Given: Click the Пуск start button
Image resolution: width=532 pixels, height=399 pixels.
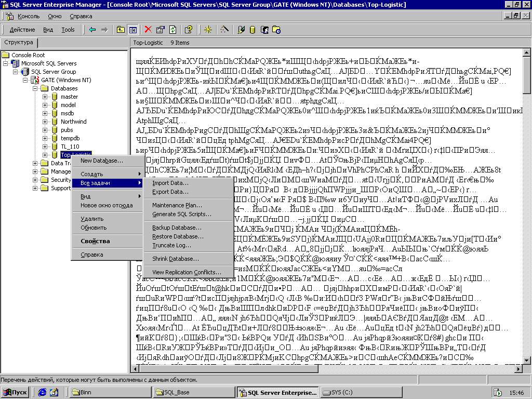Looking at the screenshot, I should click(15, 393).
